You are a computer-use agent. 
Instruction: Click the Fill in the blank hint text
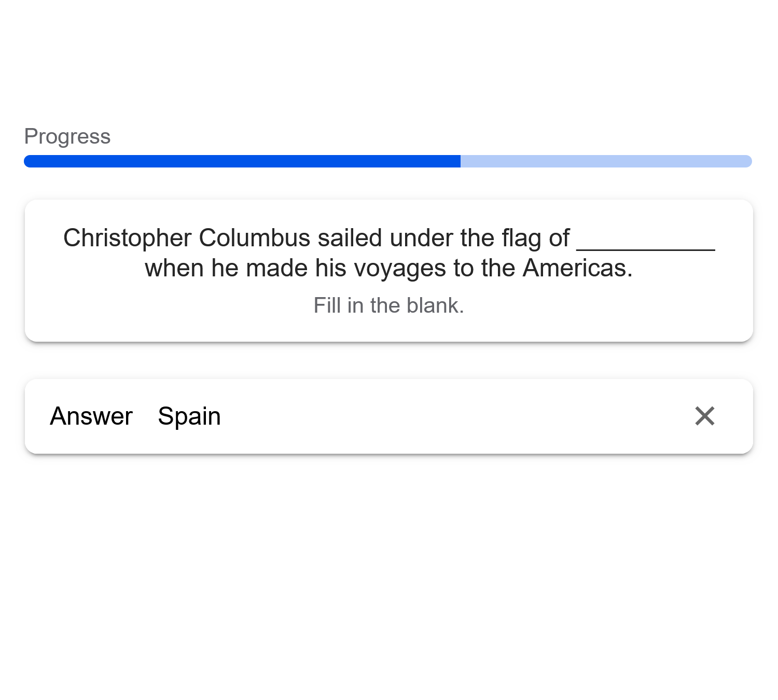pyautogui.click(x=388, y=305)
